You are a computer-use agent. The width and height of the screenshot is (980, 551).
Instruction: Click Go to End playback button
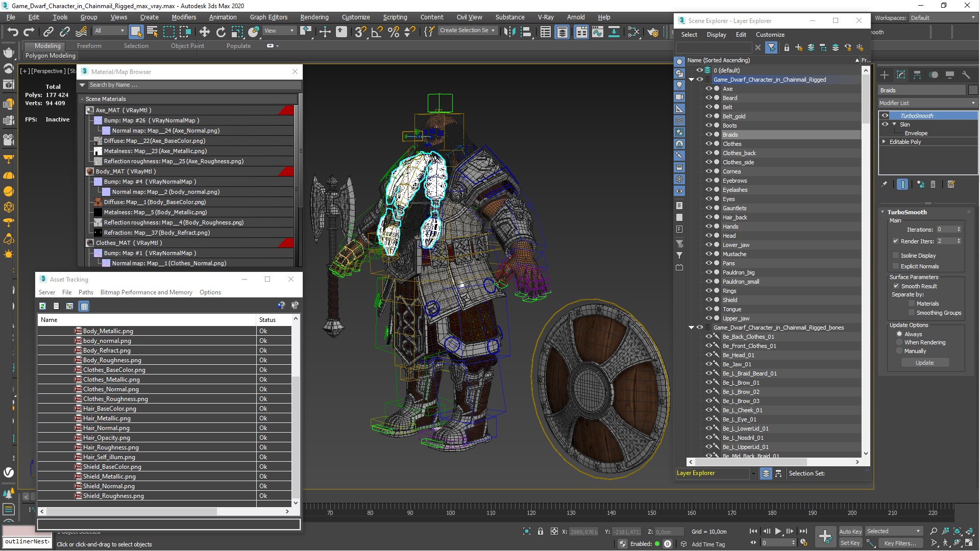[x=803, y=531]
